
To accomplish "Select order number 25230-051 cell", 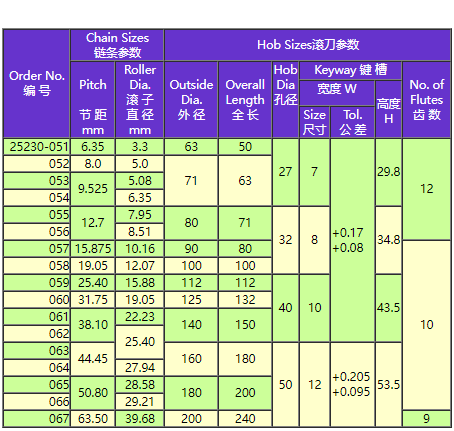I will pos(37,147).
